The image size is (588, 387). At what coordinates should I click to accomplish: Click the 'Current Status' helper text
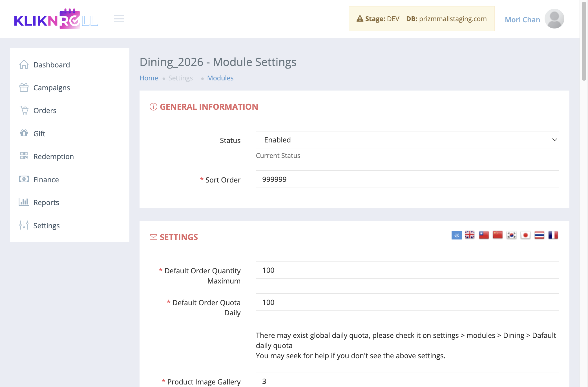(x=278, y=156)
